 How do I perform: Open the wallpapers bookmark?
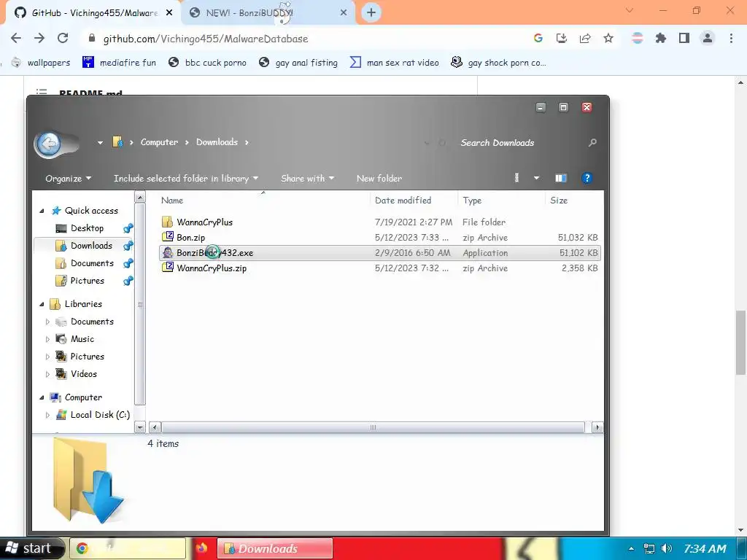tap(41, 63)
